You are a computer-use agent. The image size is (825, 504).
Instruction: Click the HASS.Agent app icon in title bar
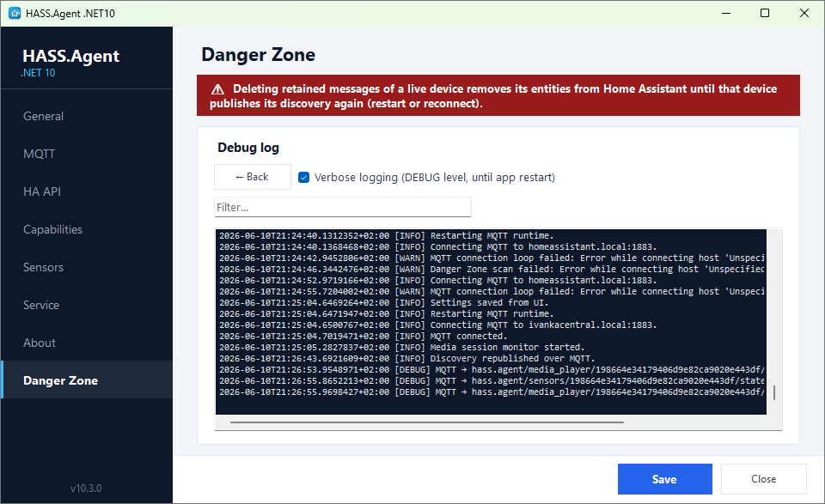pos(15,13)
